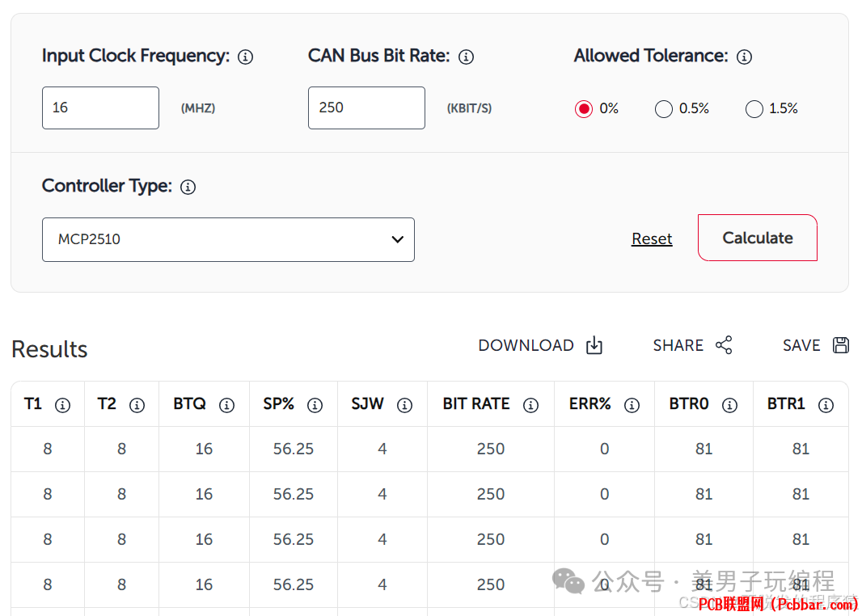This screenshot has height=616, width=862.
Task: Click the "ERR%" column header text
Action: tap(589, 404)
